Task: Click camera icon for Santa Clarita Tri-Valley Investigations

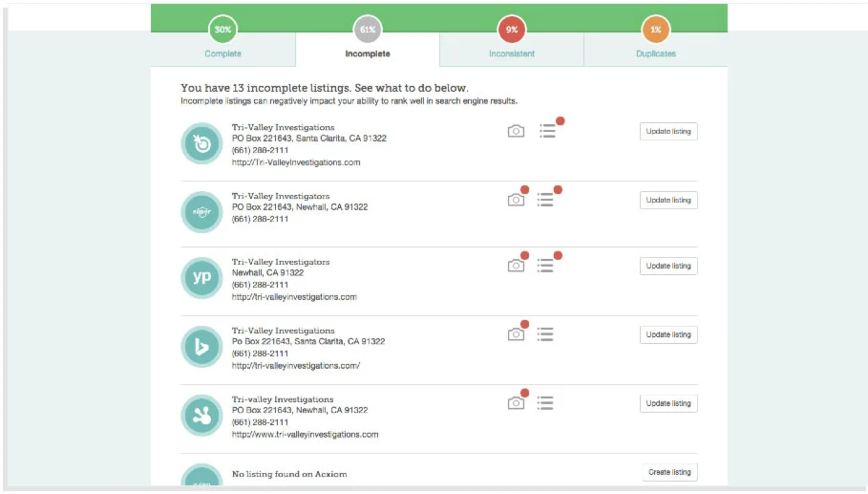Action: 516,131
